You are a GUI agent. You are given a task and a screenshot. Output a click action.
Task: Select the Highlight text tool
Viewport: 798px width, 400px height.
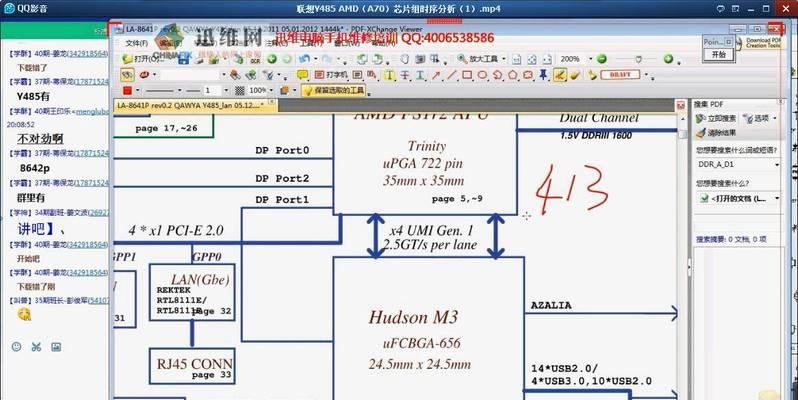(x=389, y=75)
